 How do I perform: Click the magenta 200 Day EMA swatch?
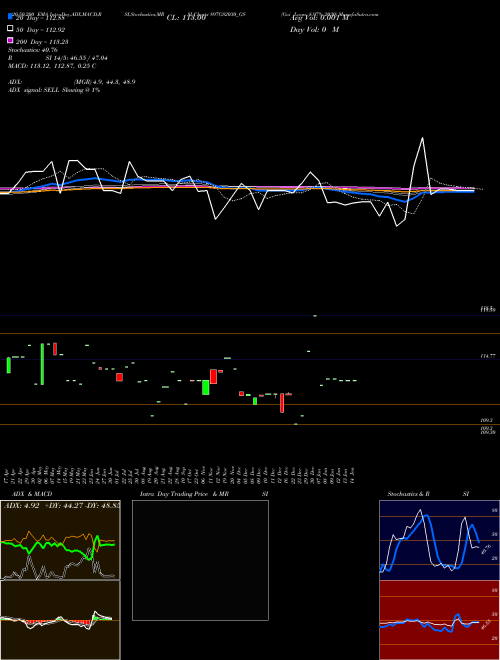(10, 40)
